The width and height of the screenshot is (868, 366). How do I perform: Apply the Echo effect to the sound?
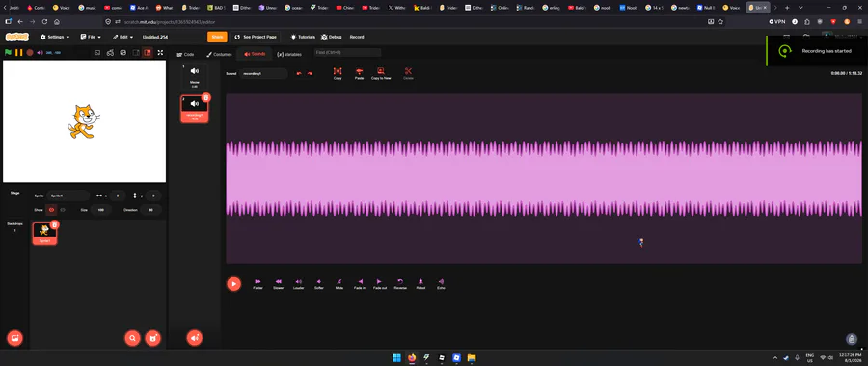441,284
